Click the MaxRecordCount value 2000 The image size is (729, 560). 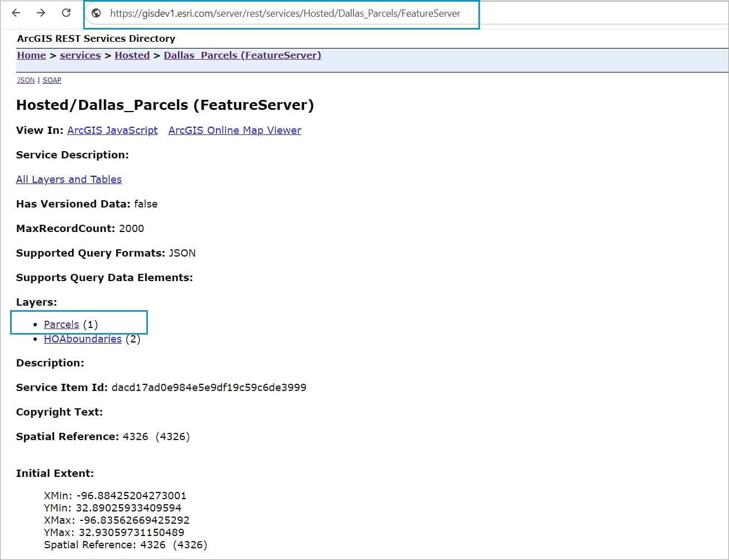pyautogui.click(x=132, y=229)
